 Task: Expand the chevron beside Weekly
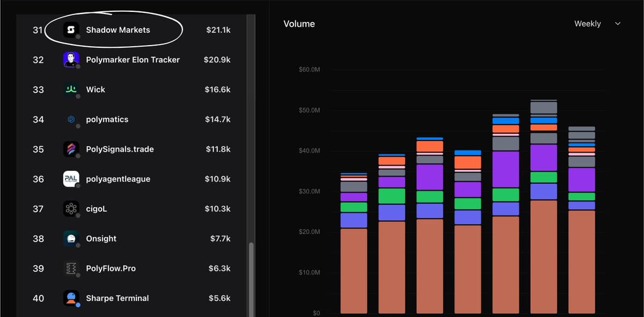618,24
